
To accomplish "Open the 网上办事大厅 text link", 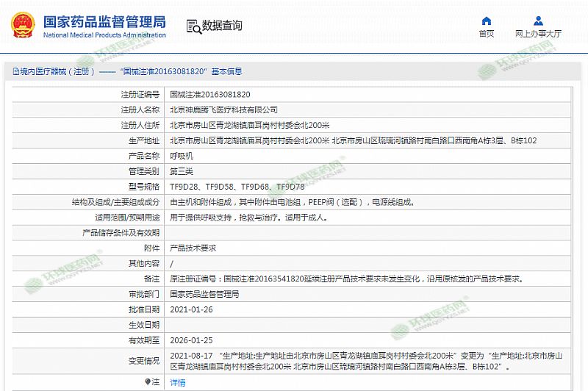I will coord(538,34).
